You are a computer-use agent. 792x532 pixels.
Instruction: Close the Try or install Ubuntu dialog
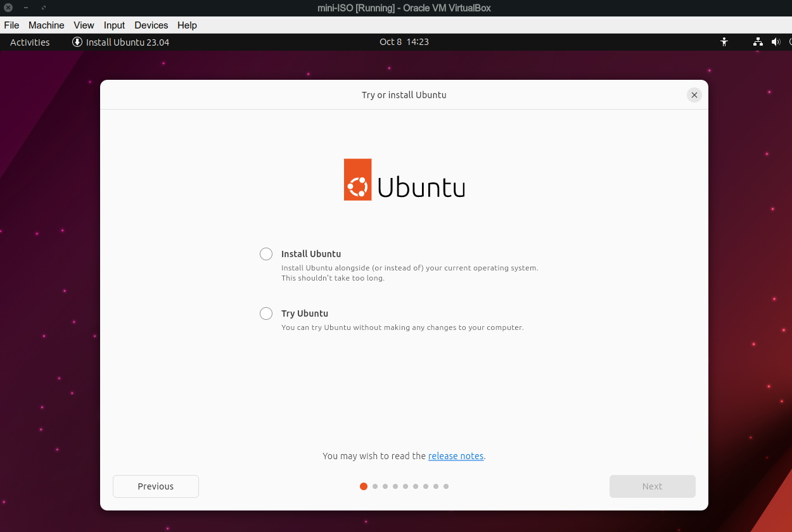coord(694,94)
